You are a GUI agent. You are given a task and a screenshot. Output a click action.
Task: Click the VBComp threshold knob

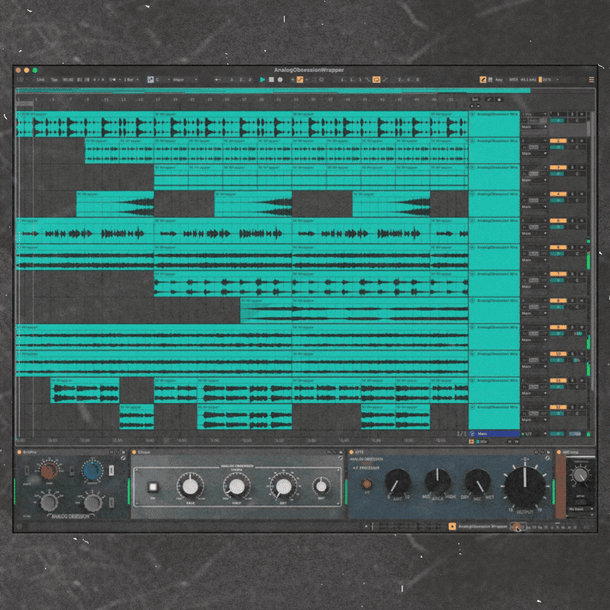pyautogui.click(x=580, y=475)
